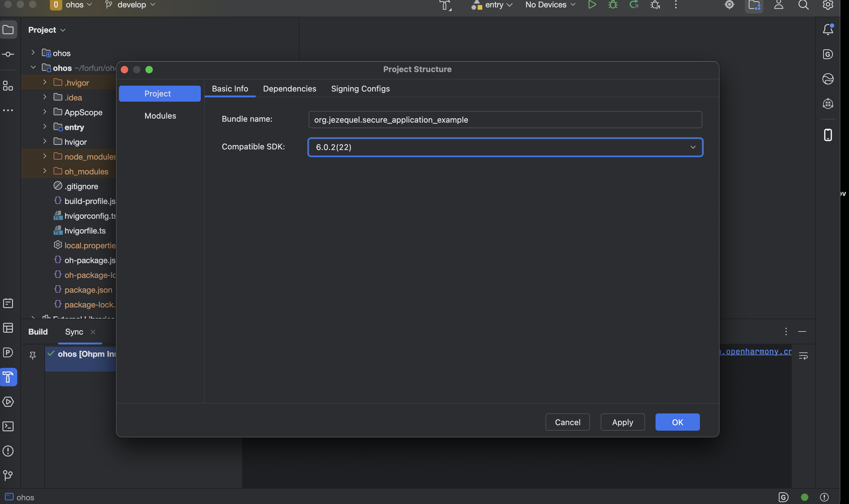Open IDE settings gear icon

[828, 5]
